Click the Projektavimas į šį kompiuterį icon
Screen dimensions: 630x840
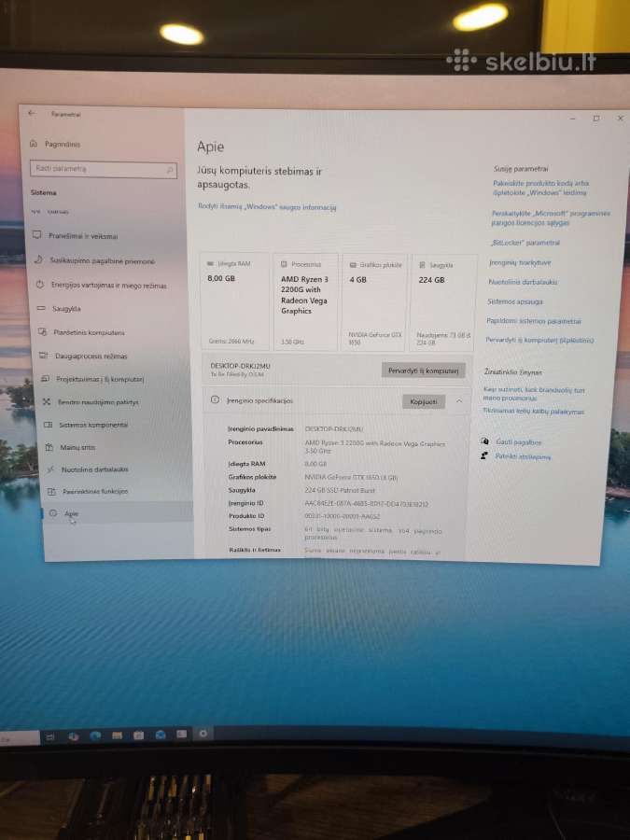click(45, 379)
